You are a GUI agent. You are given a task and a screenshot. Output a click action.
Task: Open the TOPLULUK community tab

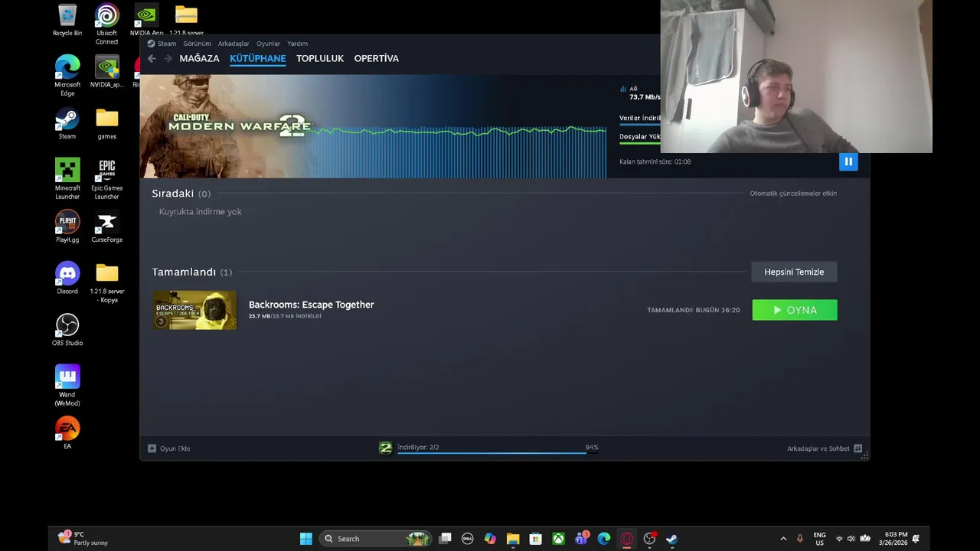320,58
